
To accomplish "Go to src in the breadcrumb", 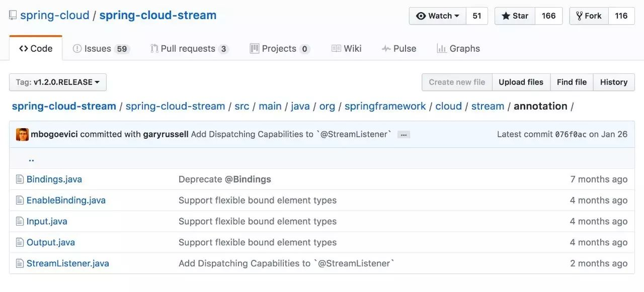I will tap(242, 107).
